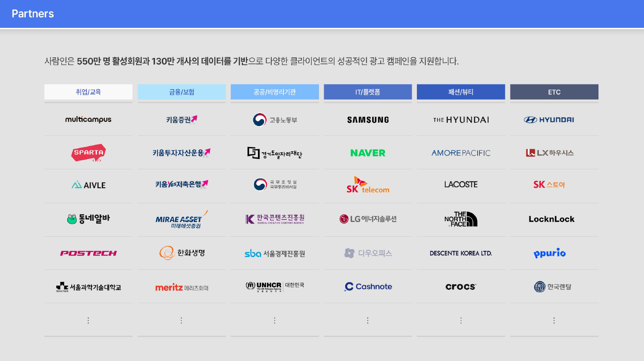Select the ETC category tab
This screenshot has height=361, width=644.
[x=554, y=92]
